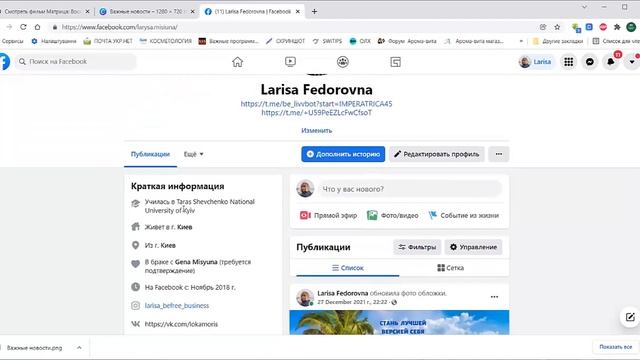Open the Список для чтения reading list
640x360 pixels.
[x=616, y=41]
